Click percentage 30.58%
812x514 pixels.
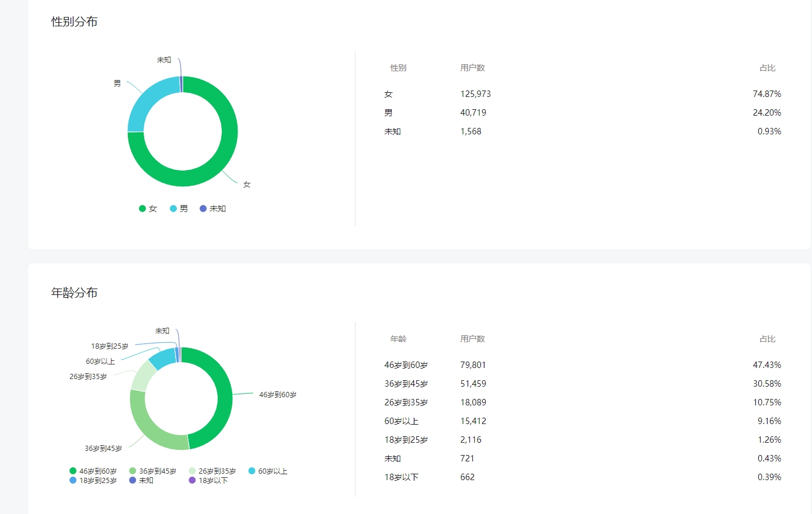coord(766,384)
